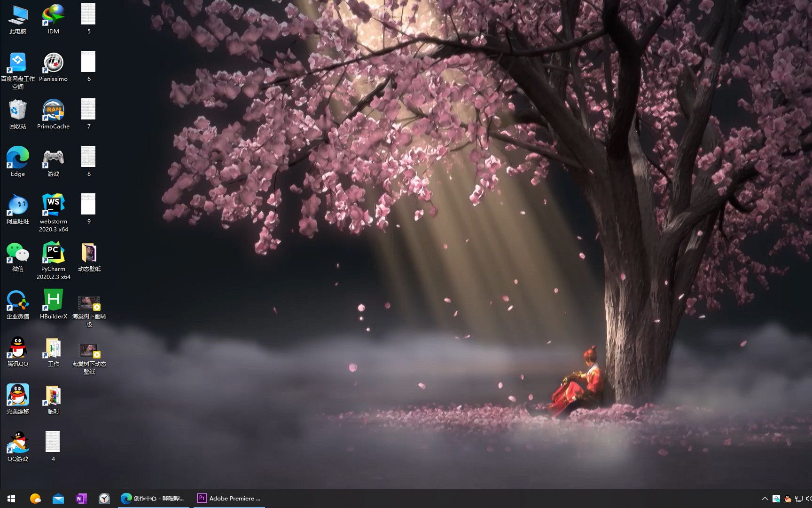Open the network status tray icon
The width and height of the screenshot is (812, 508).
click(798, 499)
